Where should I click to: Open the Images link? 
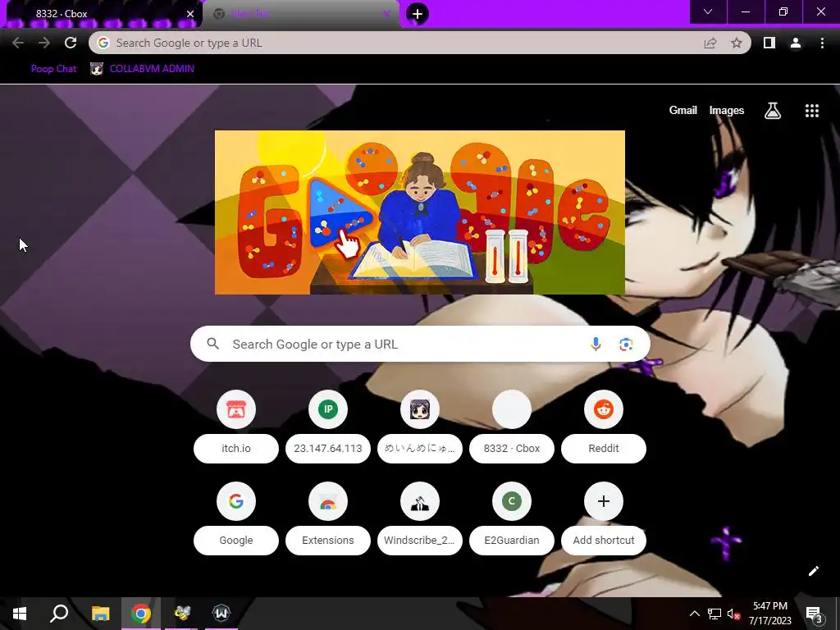[727, 111]
